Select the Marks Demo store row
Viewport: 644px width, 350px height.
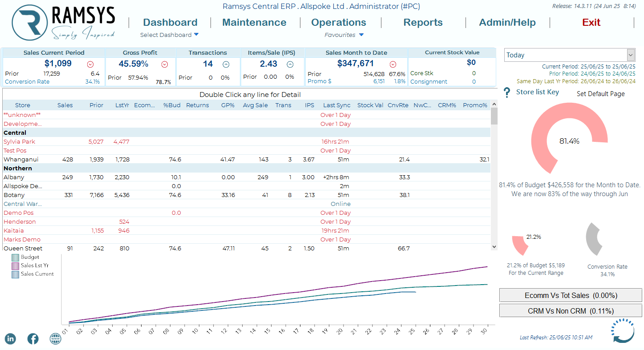click(247, 239)
